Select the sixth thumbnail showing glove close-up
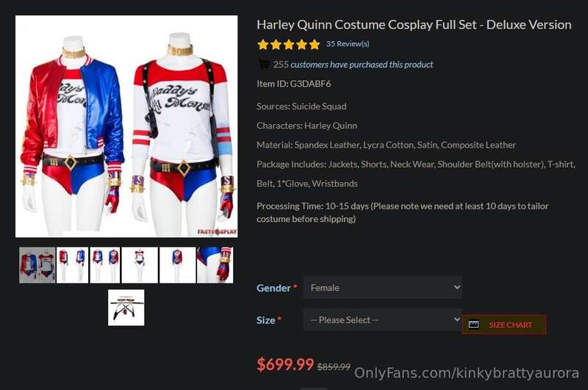588x390 pixels. [215, 265]
